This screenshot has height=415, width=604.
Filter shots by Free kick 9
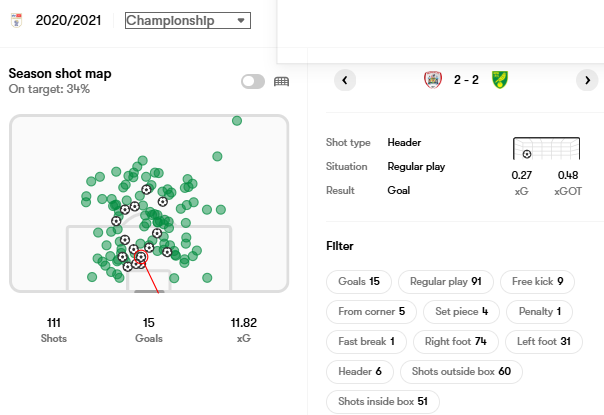click(537, 282)
